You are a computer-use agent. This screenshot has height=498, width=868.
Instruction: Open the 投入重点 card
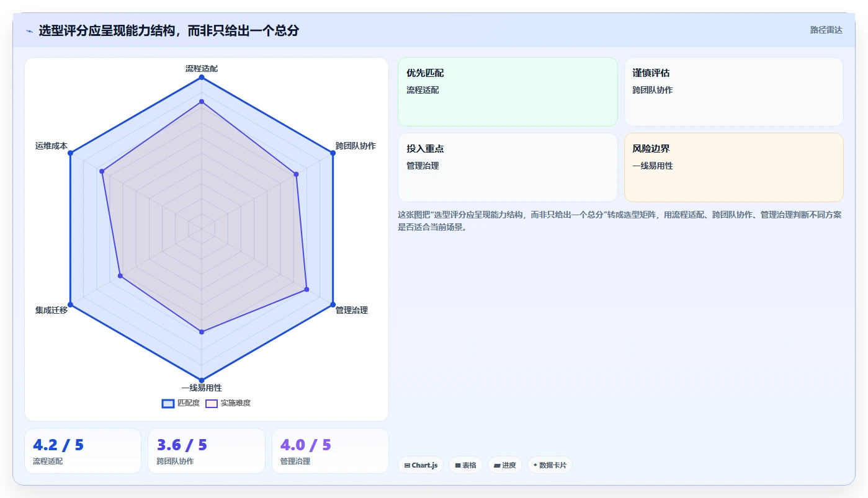click(508, 167)
